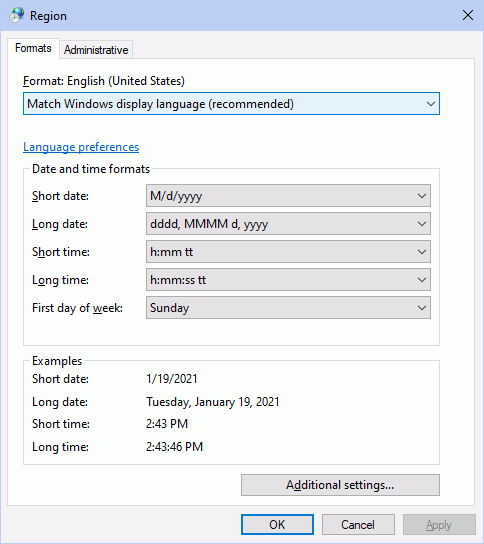Change the First day of week dropdown
This screenshot has height=544, width=484.
pyautogui.click(x=288, y=308)
